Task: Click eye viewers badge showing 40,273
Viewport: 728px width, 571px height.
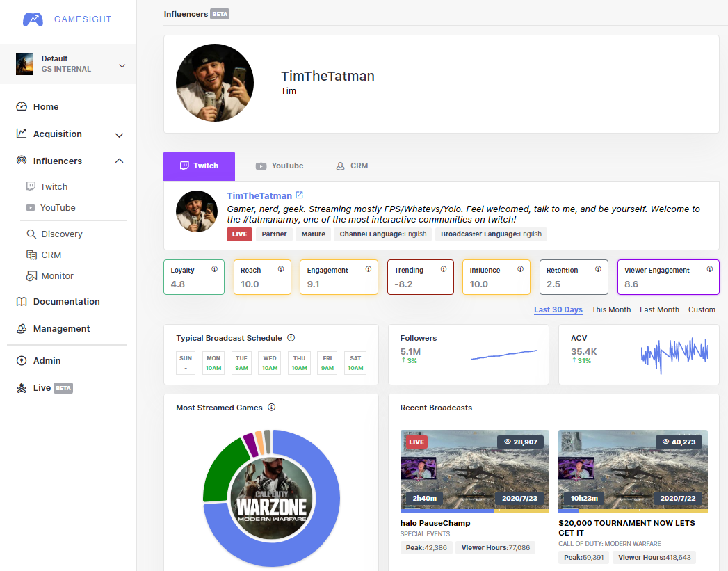Action: 679,442
